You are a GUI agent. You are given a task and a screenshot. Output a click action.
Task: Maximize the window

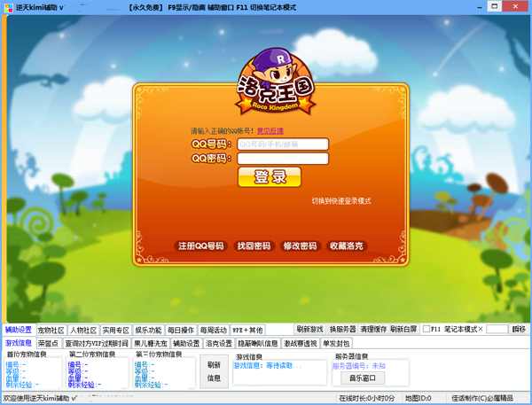point(495,6)
